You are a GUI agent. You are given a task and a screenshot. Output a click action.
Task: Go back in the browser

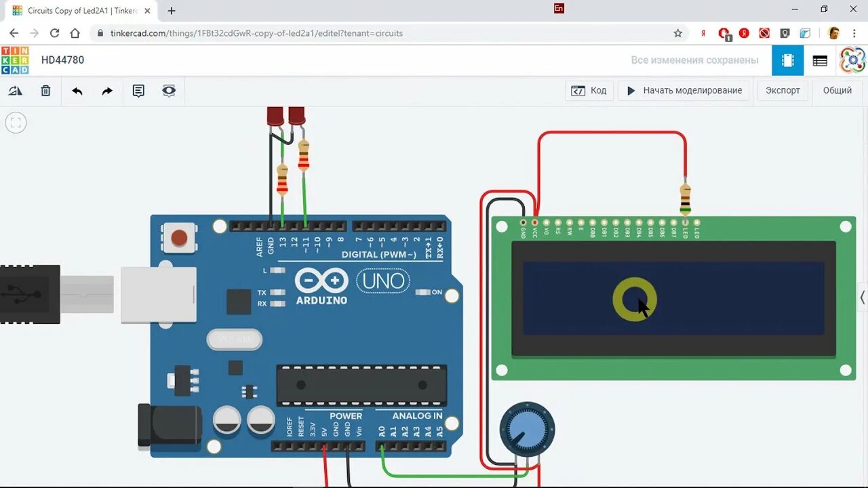point(14,33)
